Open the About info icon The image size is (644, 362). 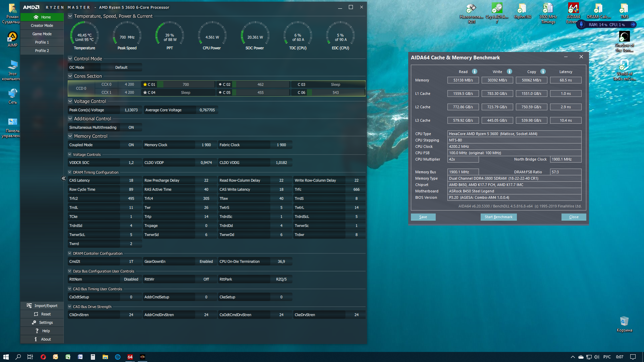(36, 339)
